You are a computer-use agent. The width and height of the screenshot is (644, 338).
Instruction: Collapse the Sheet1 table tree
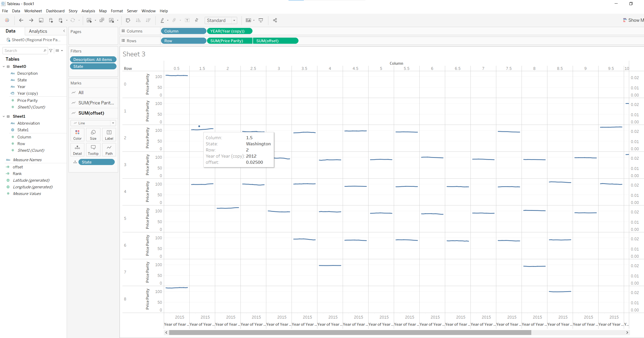(4, 116)
